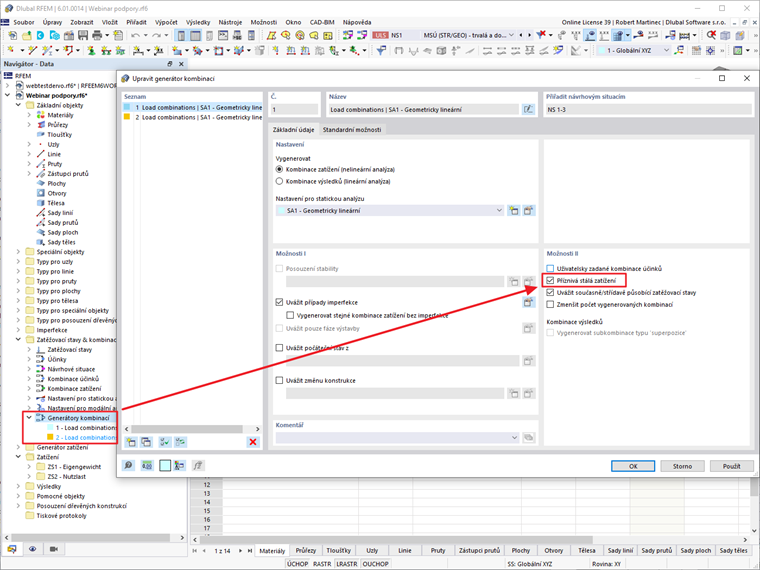Image resolution: width=760 pixels, height=570 pixels.
Task: Click the comment library icon beside Komentář
Action: (529, 438)
